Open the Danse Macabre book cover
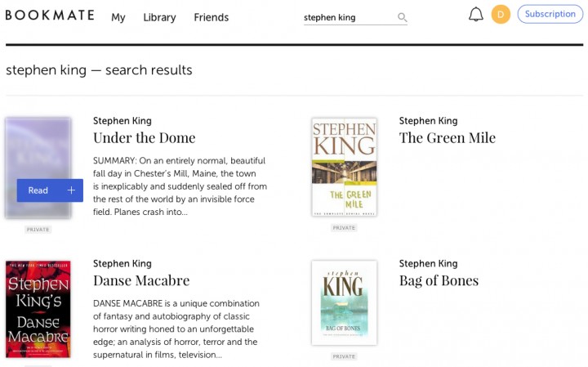The image size is (588, 367). (x=38, y=309)
